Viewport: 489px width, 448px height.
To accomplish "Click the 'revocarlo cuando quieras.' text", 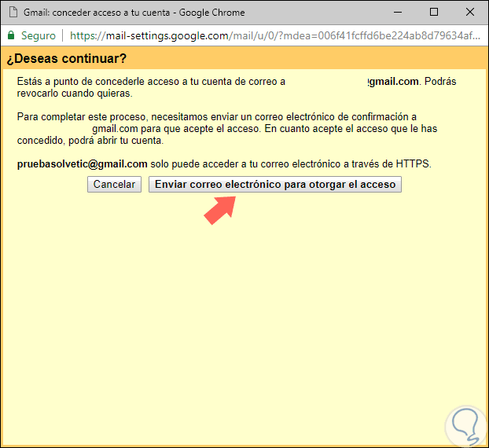I will (x=75, y=94).
